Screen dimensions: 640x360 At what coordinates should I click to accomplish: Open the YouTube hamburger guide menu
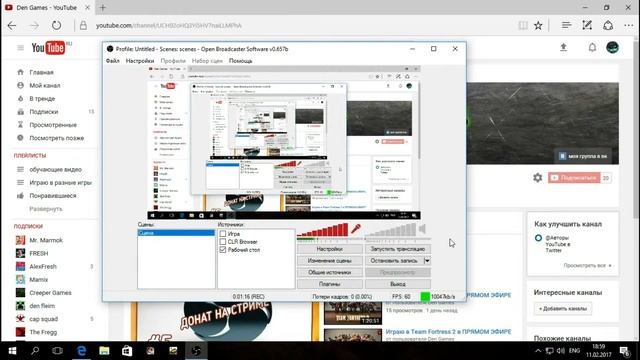20,48
